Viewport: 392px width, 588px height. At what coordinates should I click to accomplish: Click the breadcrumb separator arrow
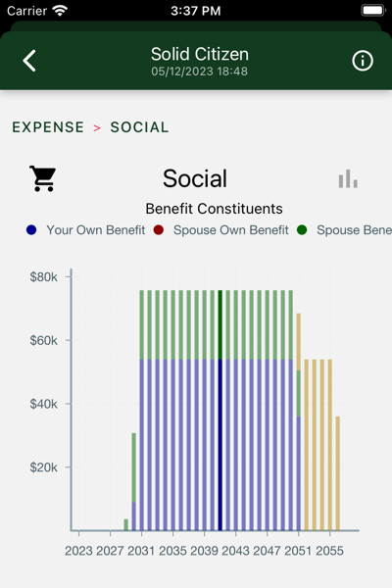point(97,128)
